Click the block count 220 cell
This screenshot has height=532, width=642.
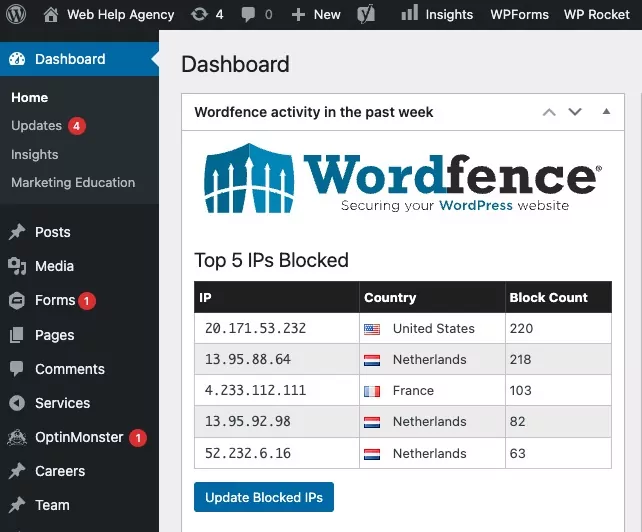pos(558,328)
